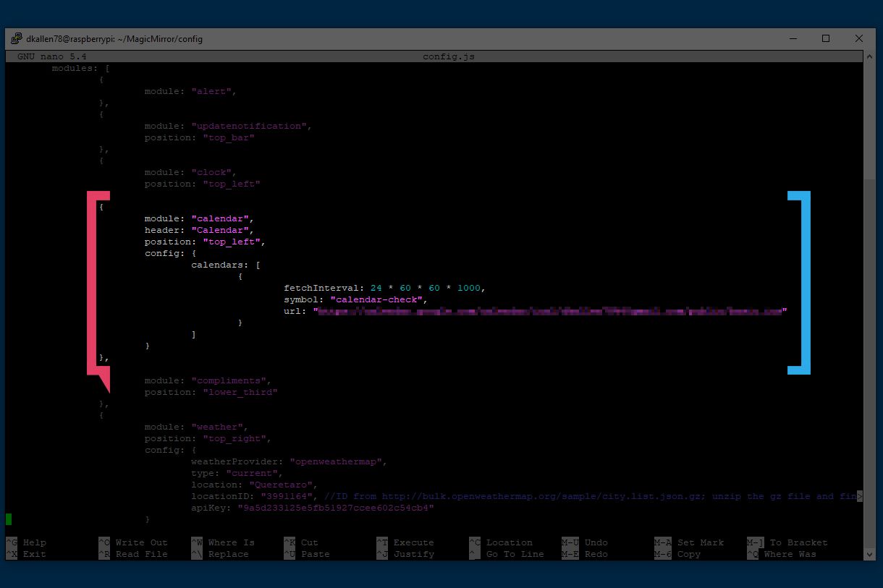Click the locationID "3991164" value
This screenshot has height=588, width=883.
287,496
